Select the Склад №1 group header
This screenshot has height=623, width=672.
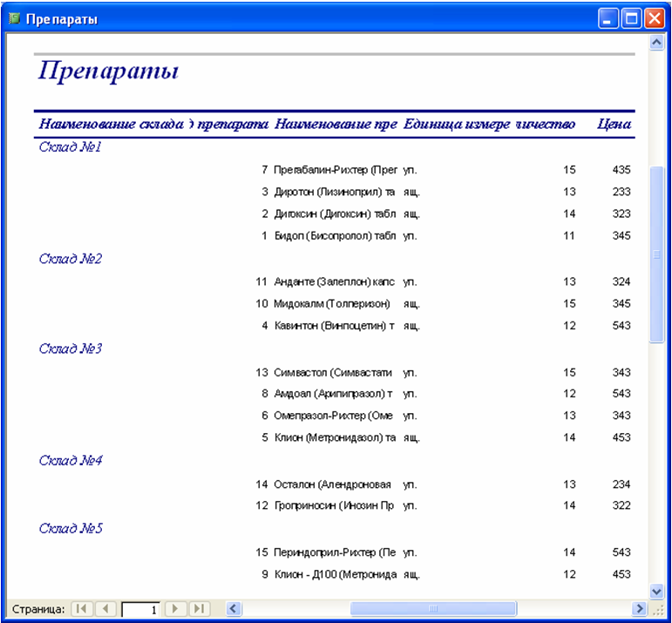(71, 147)
